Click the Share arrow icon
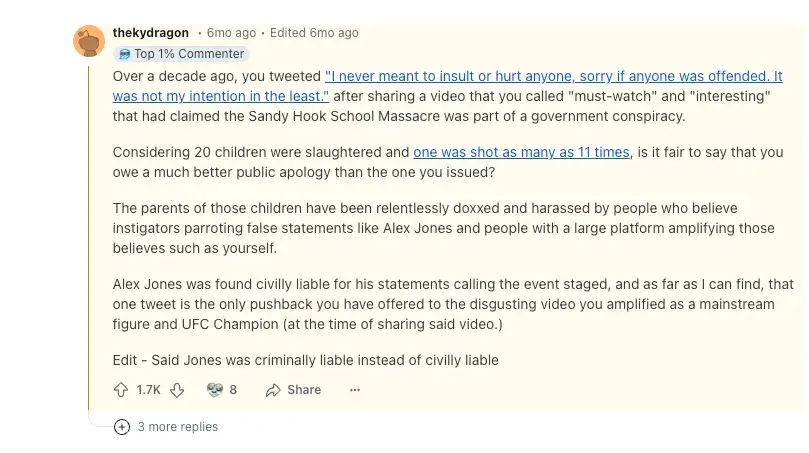Image resolution: width=809 pixels, height=453 pixels. click(272, 390)
